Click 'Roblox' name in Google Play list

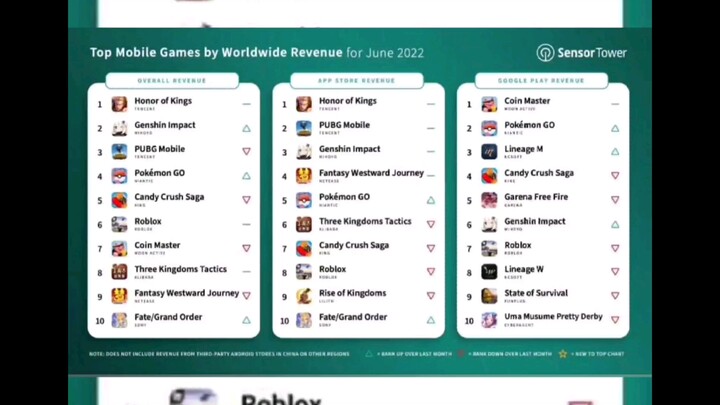(518, 245)
